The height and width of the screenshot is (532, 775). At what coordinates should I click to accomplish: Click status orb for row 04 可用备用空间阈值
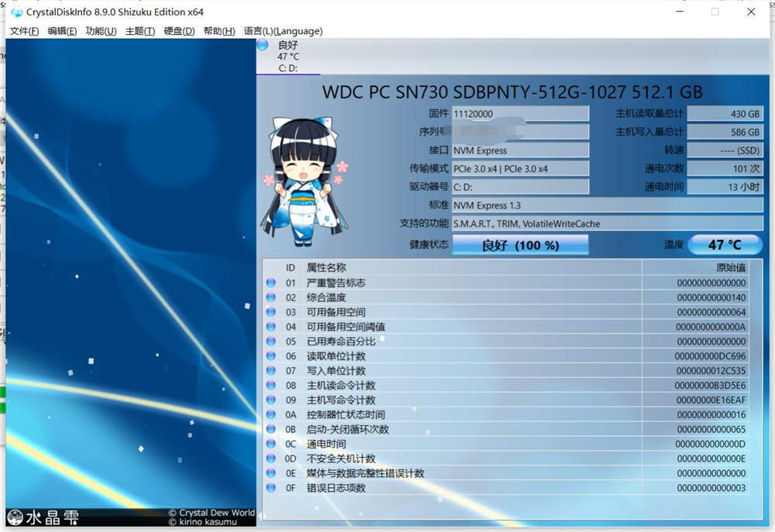pos(270,327)
